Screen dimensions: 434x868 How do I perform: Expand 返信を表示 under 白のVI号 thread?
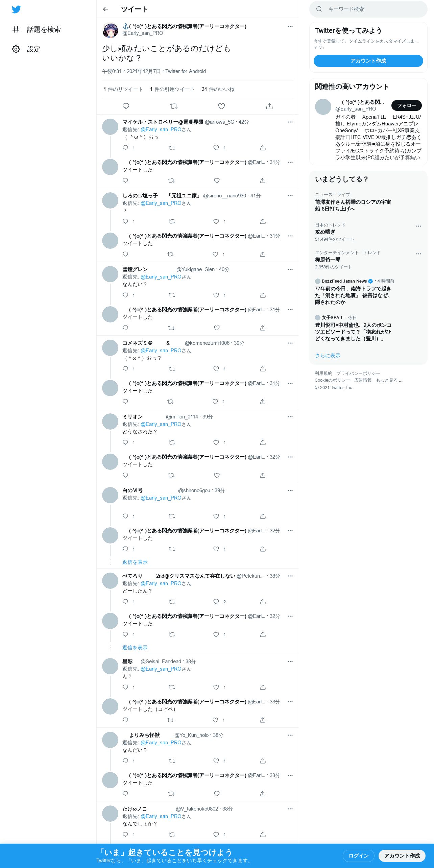click(135, 562)
